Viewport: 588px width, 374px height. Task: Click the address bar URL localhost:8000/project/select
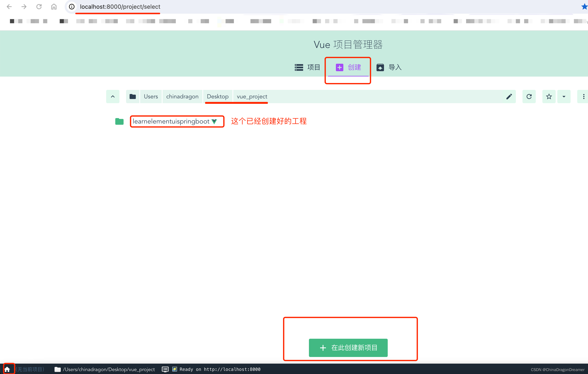(x=120, y=7)
